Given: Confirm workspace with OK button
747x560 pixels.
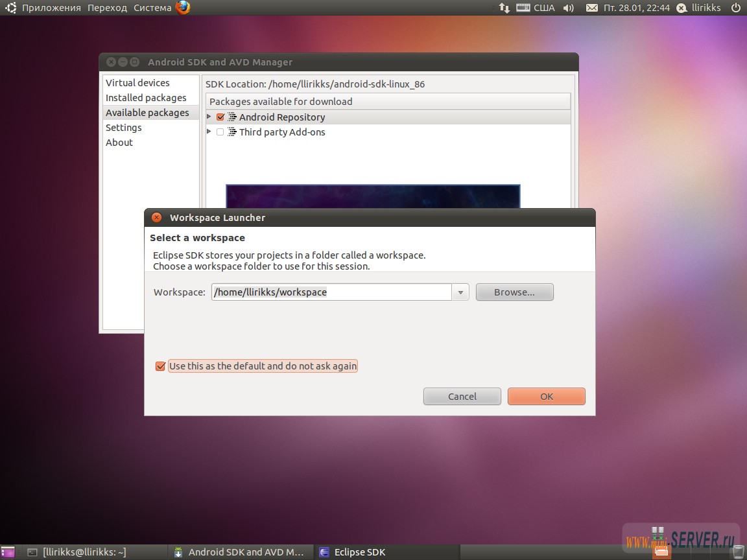Looking at the screenshot, I should 547,397.
